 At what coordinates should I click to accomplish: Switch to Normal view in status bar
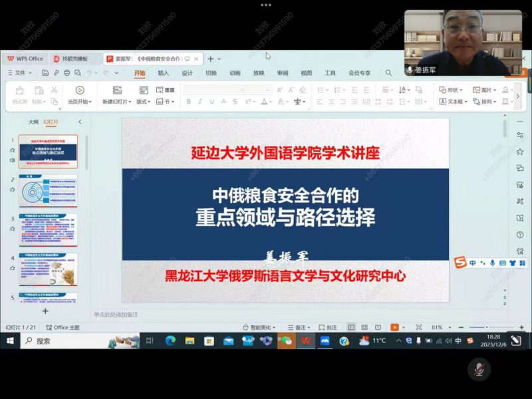[351, 327]
